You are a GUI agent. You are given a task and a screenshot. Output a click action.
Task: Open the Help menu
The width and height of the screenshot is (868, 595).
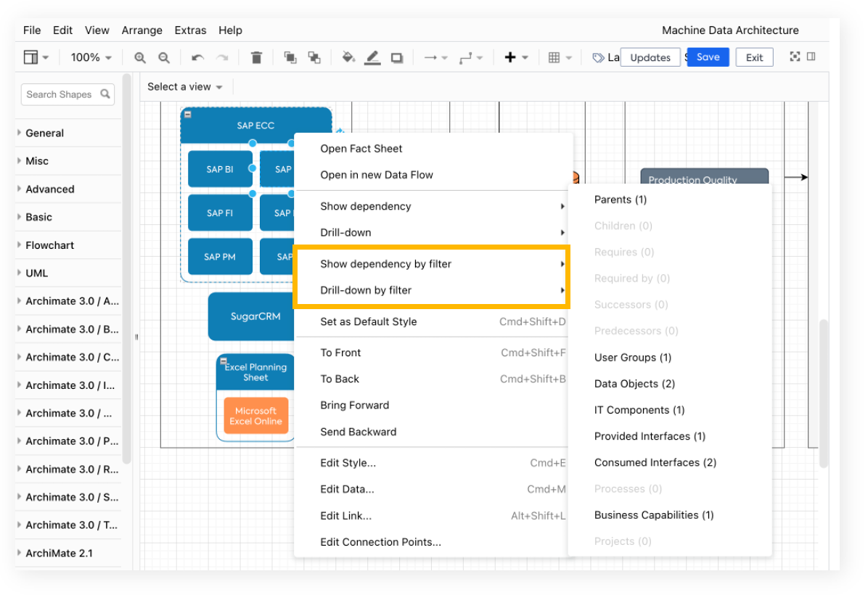pyautogui.click(x=230, y=30)
